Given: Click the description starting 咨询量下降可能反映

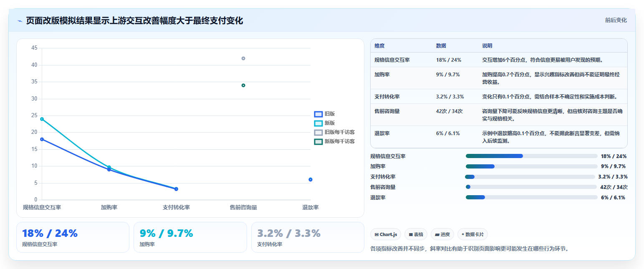Looking at the screenshot, I should click(x=553, y=115).
